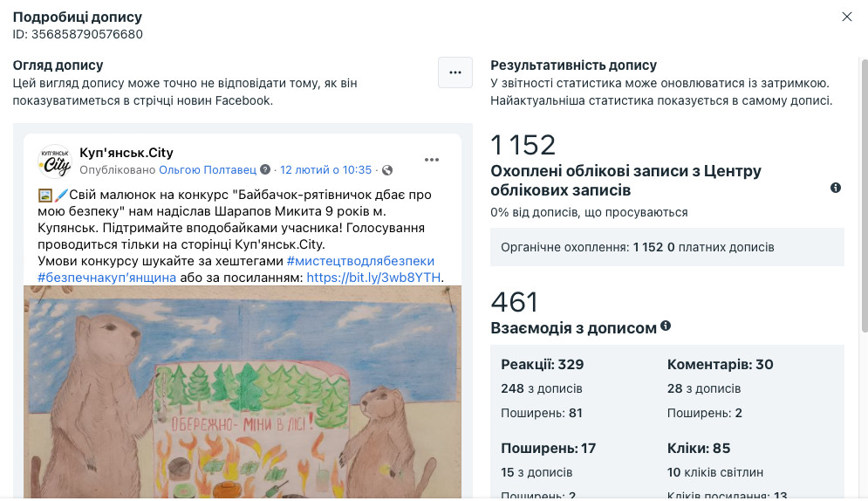Click the 248 з дописів line

542,388
